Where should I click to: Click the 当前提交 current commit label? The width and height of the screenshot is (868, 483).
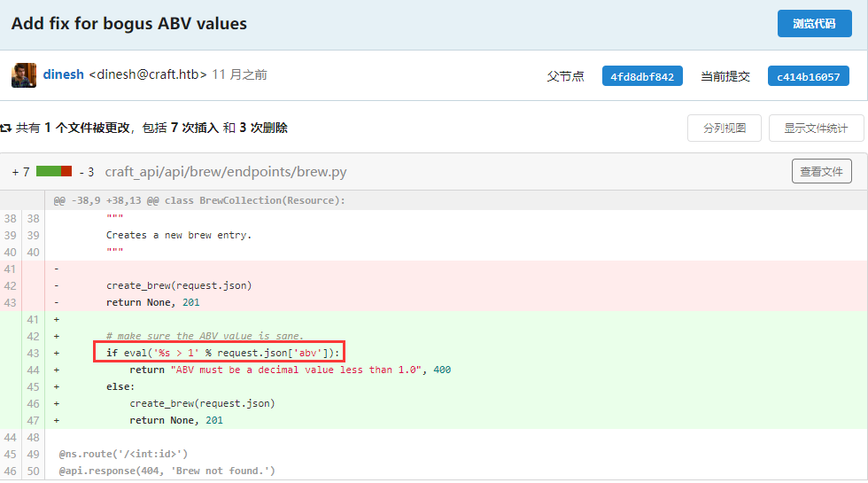pyautogui.click(x=725, y=76)
